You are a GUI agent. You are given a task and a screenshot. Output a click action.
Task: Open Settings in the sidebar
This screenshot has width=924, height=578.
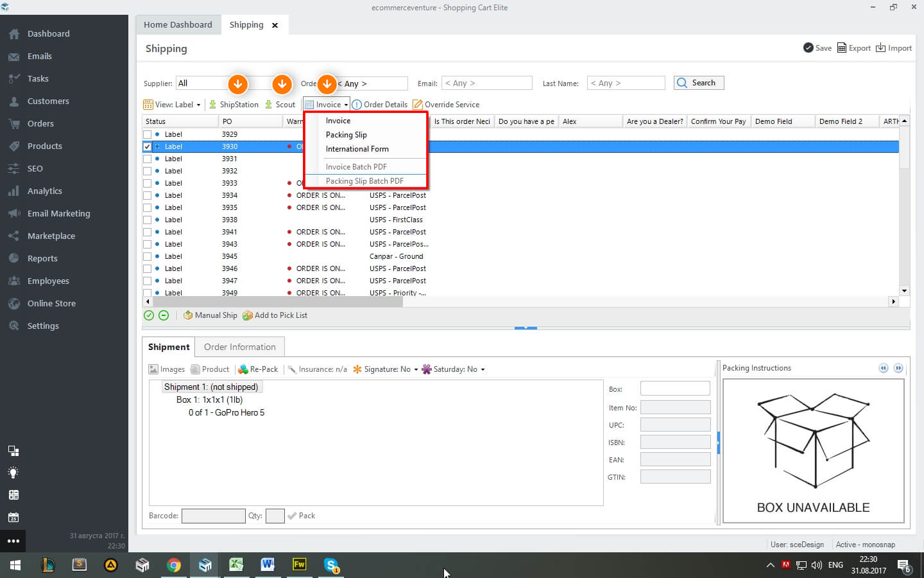click(43, 326)
